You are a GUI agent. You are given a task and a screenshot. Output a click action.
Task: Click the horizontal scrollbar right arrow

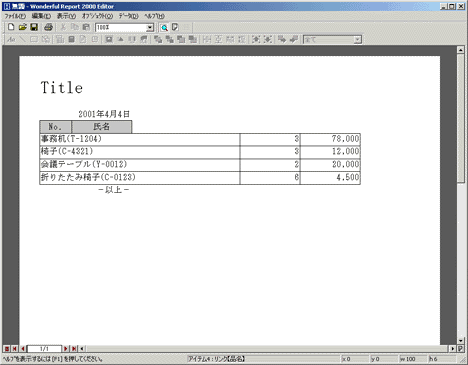click(x=452, y=349)
